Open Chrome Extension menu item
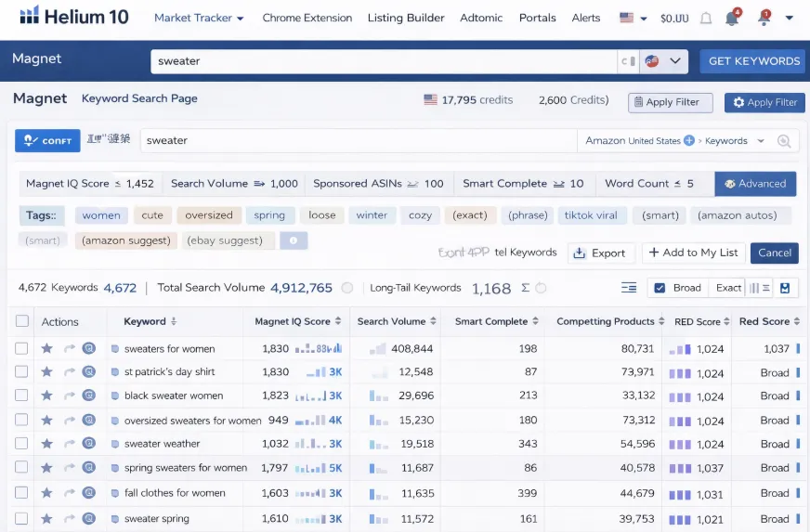The image size is (810, 532). pyautogui.click(x=307, y=18)
